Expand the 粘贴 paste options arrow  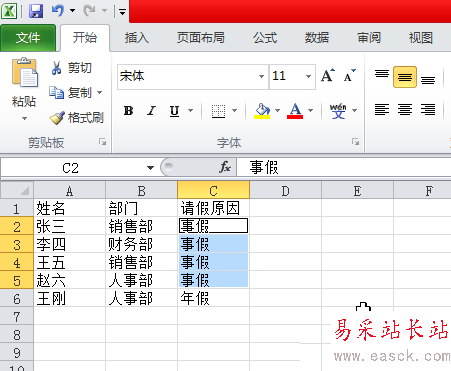click(24, 118)
